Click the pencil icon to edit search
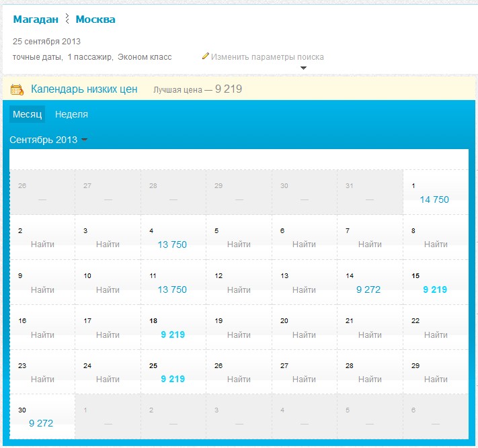 coord(206,56)
